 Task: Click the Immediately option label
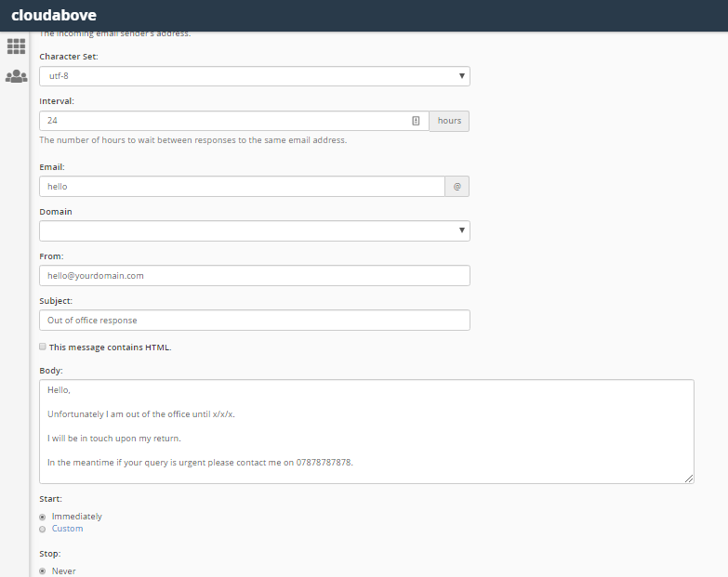point(77,517)
